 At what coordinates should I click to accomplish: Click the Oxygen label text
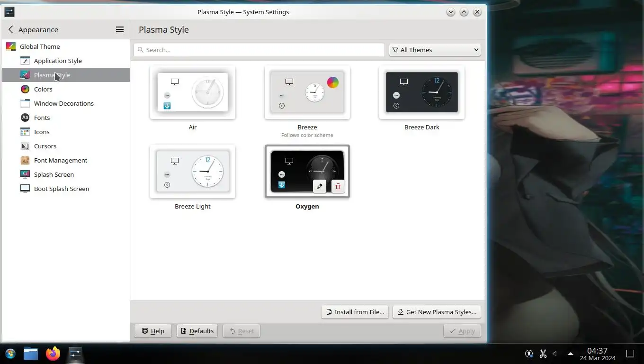point(307,206)
